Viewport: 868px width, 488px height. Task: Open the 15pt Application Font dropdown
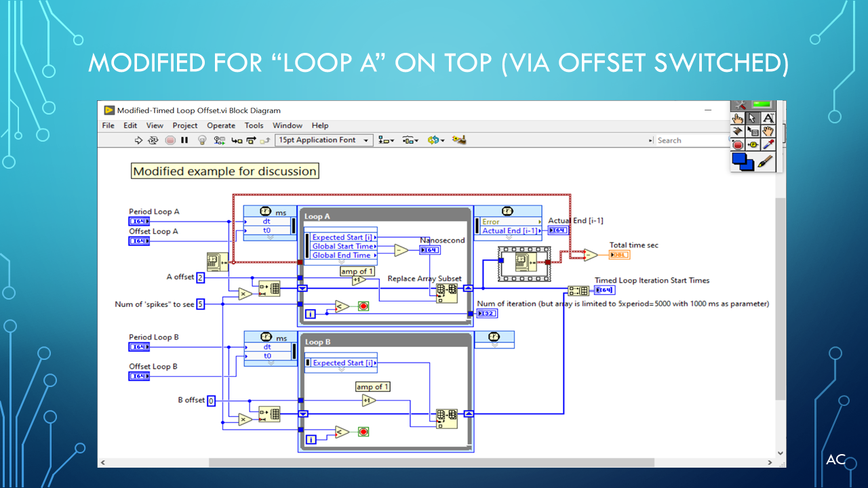[324, 140]
